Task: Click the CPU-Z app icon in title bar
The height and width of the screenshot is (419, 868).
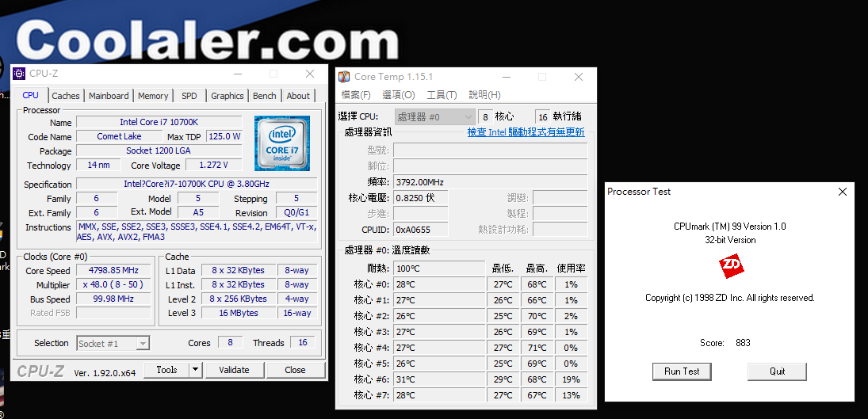Action: [x=19, y=74]
